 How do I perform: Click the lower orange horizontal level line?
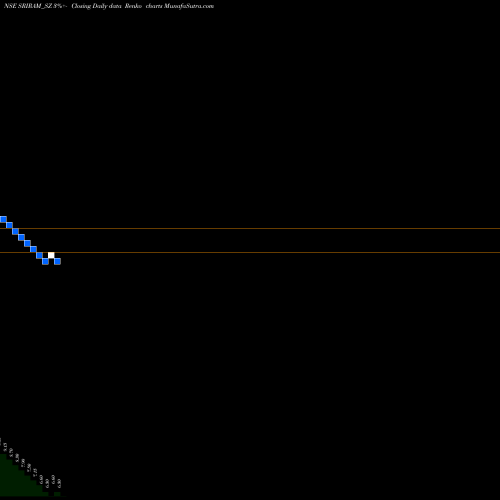tap(250, 252)
